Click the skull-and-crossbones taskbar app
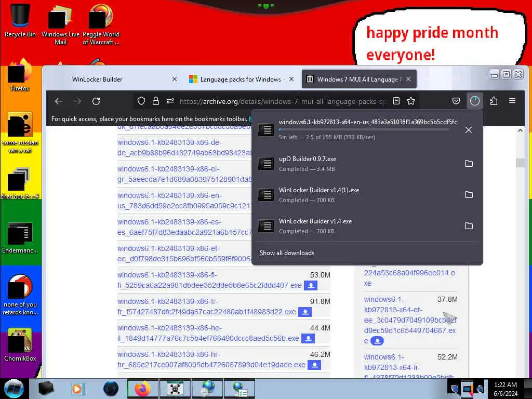532x399 pixels. point(175,389)
